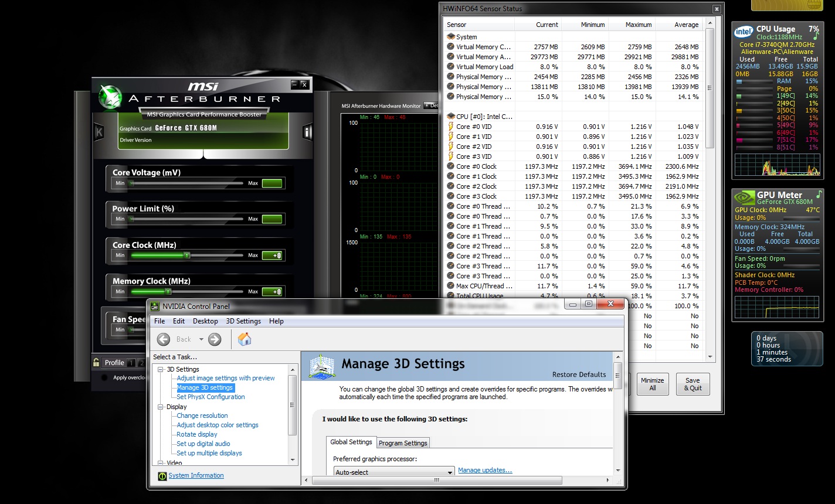Collapse the Display tree node
Image resolution: width=835 pixels, height=504 pixels.
click(x=161, y=407)
